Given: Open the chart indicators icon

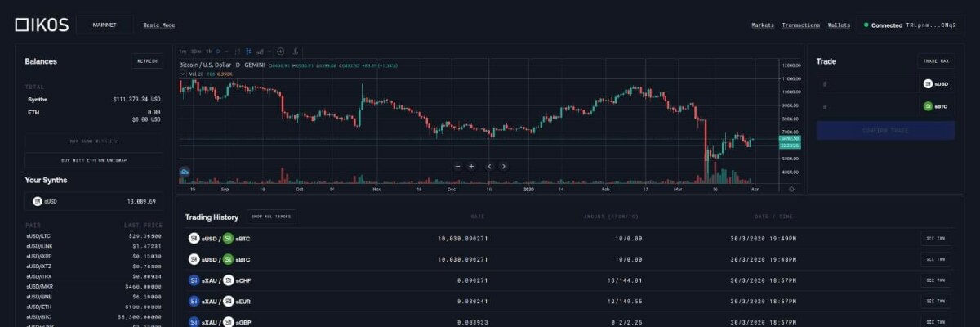Looking at the screenshot, I should 296,51.
